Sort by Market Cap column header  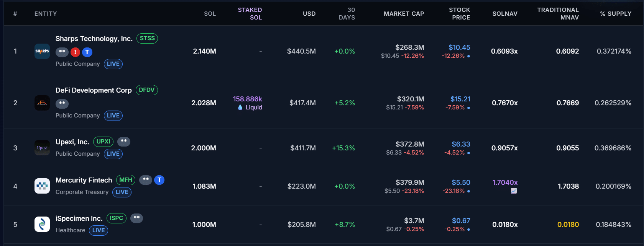point(404,14)
